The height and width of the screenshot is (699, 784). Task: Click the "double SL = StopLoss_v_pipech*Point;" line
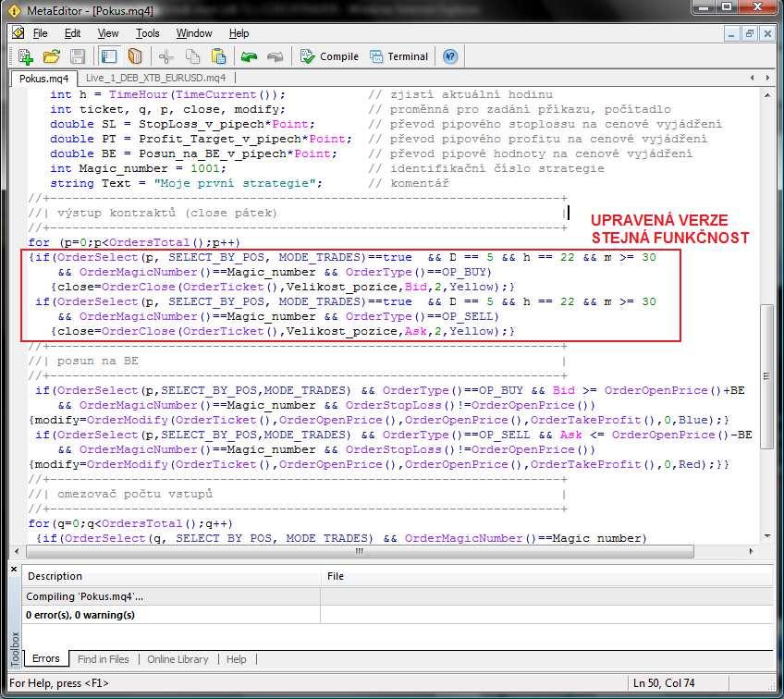pos(182,124)
